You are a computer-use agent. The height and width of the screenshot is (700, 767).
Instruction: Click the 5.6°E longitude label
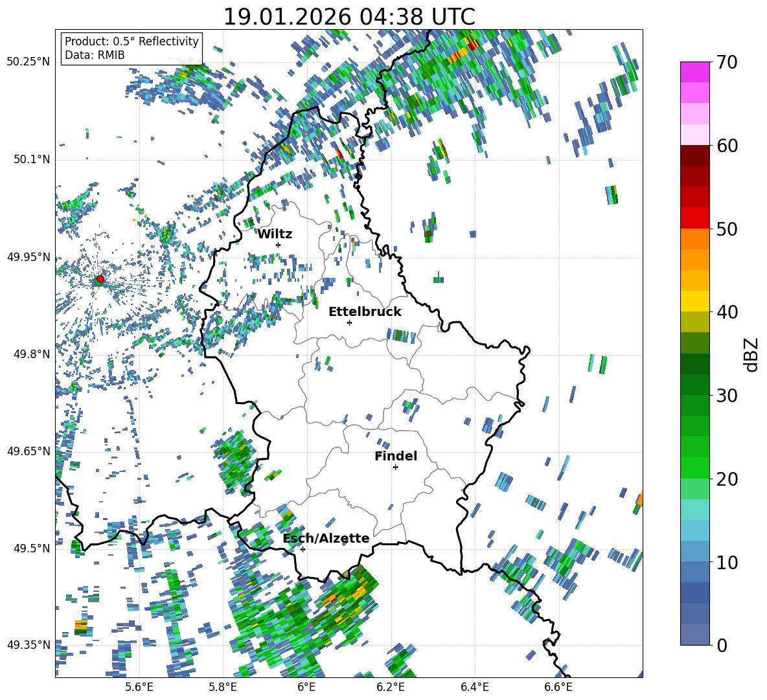(x=139, y=687)
